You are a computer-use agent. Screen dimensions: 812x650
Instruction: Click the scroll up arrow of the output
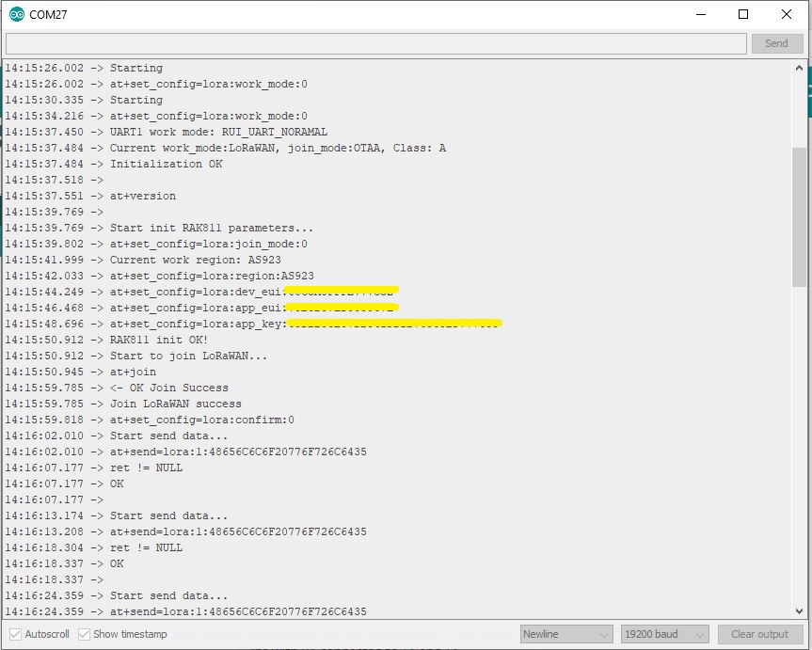coord(799,69)
